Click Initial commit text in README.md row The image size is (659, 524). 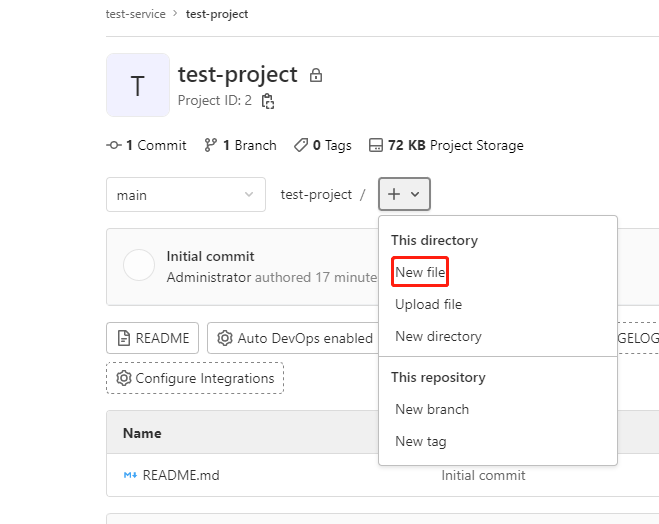click(x=483, y=475)
